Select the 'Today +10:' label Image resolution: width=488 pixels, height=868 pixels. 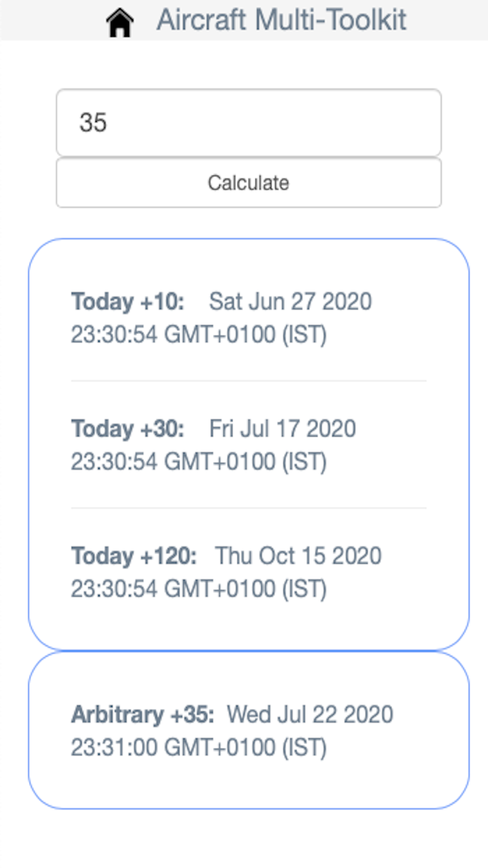tap(128, 302)
